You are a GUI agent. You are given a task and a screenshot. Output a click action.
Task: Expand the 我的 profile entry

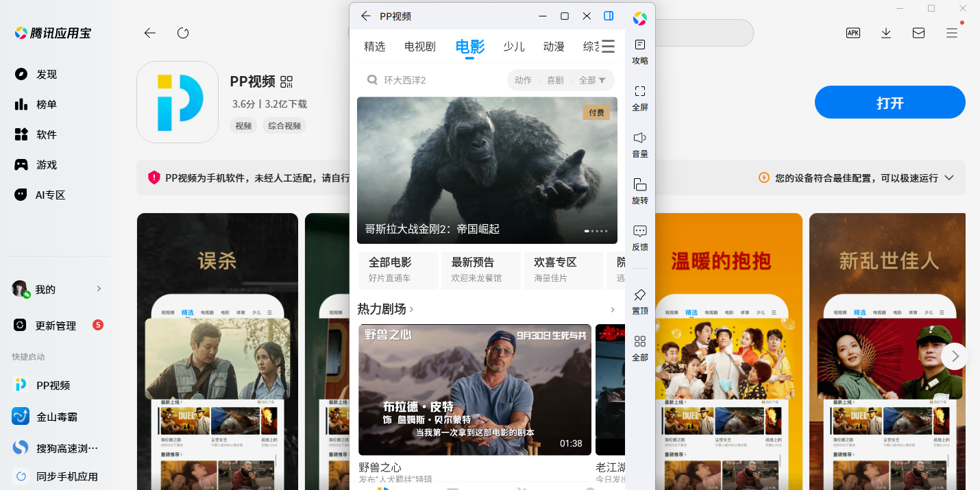(58, 289)
